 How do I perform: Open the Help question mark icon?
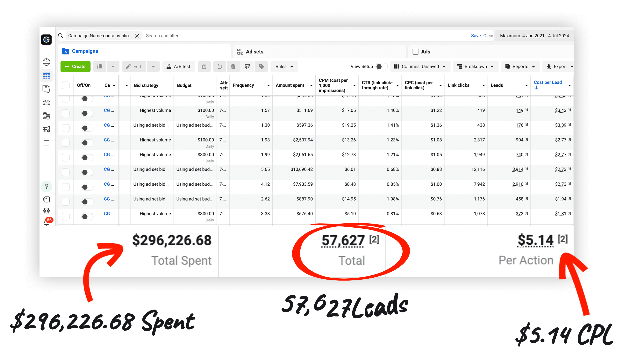[x=47, y=187]
